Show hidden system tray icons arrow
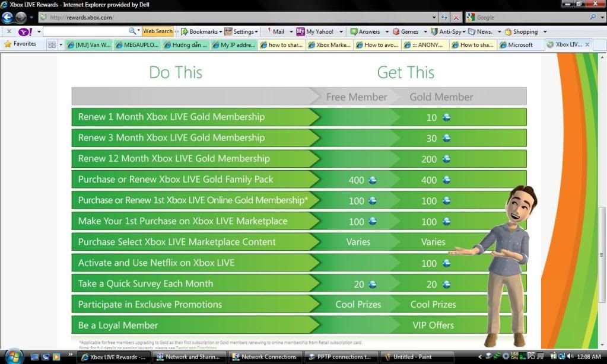Viewport: 607px width, 364px height. click(x=480, y=357)
